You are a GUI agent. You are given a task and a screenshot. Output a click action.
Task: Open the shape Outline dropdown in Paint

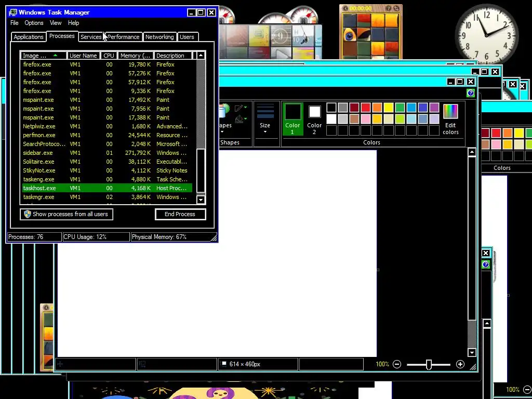(x=241, y=108)
